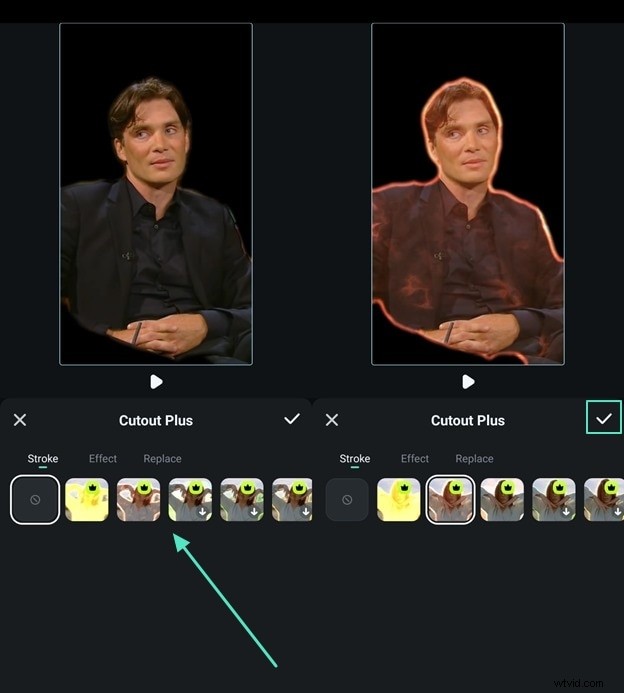This screenshot has height=693, width=624.
Task: Select the Stroke tab in the left panel
Action: coord(43,459)
